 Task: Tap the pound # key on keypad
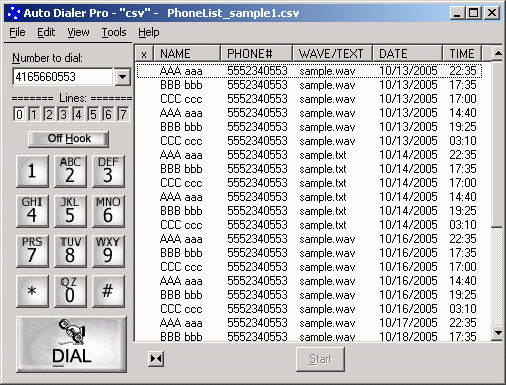pos(108,291)
